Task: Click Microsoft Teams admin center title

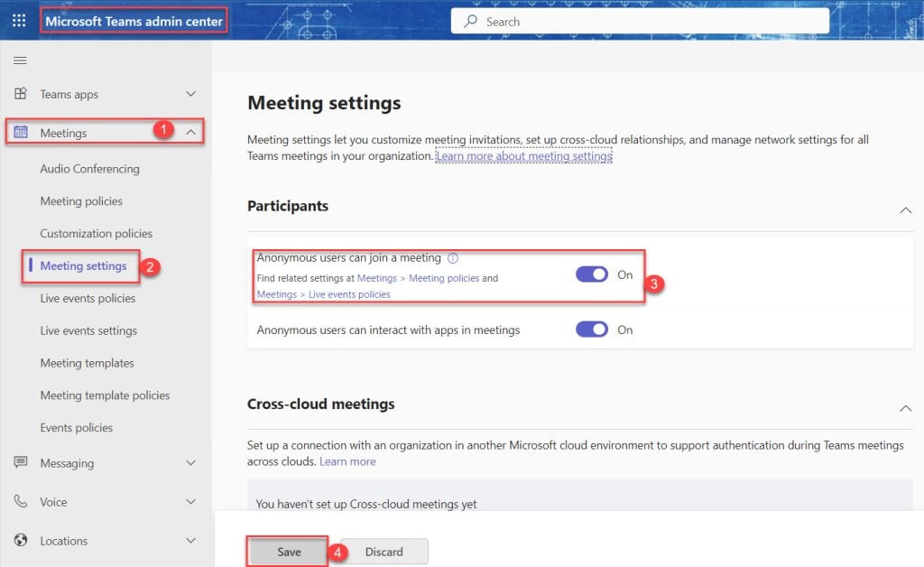Action: [134, 22]
